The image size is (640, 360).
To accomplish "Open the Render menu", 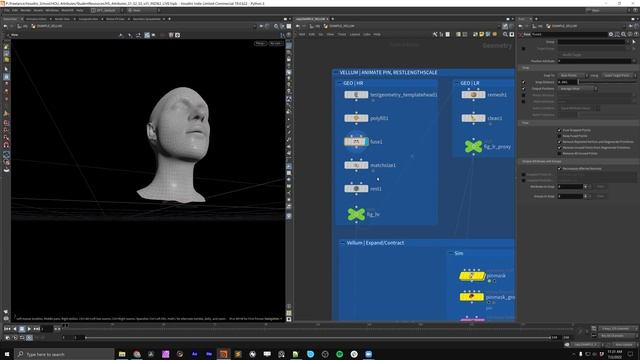I will [25, 10].
